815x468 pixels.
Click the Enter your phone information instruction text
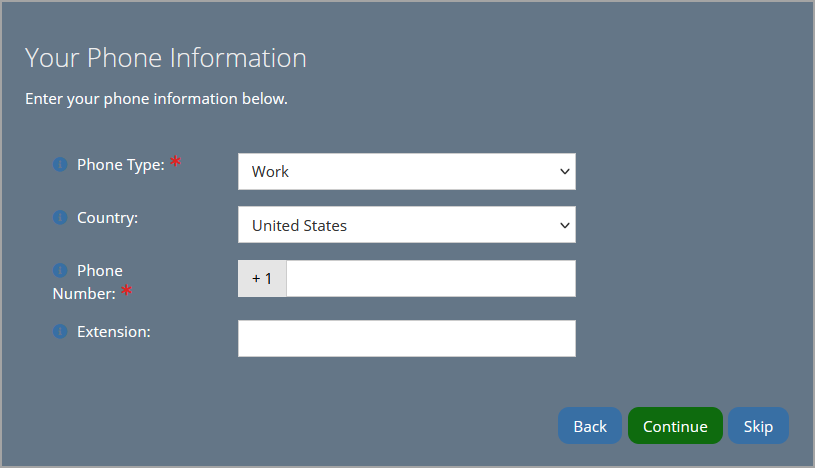156,99
